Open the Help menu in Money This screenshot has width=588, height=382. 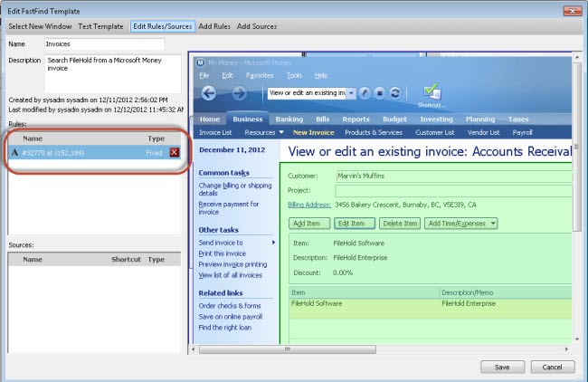click(x=321, y=75)
